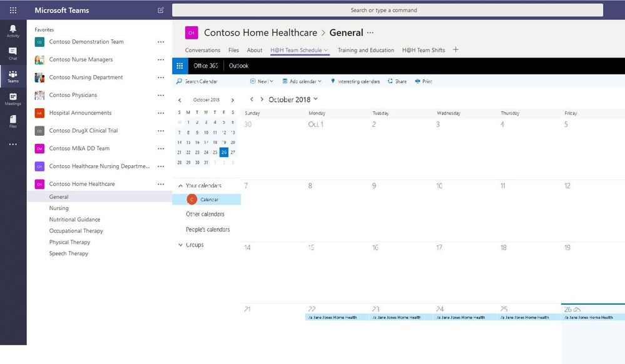
Task: Select the General channel in team list
Action: (99, 197)
